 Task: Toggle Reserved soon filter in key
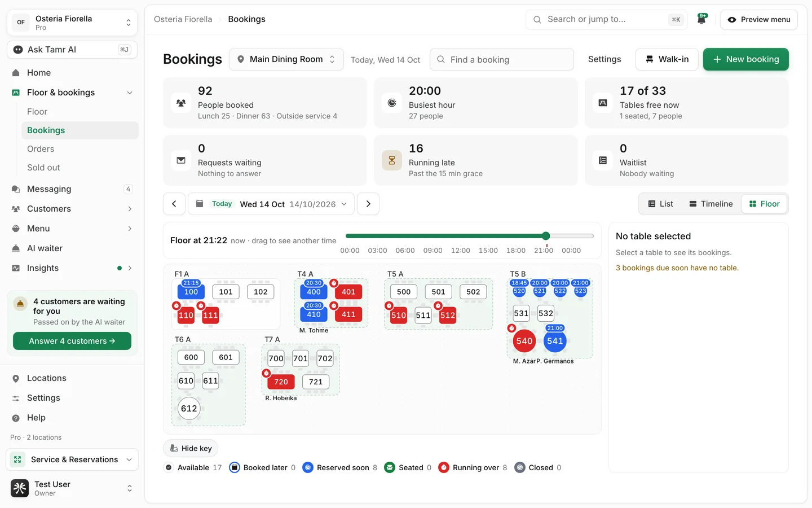[x=340, y=467]
